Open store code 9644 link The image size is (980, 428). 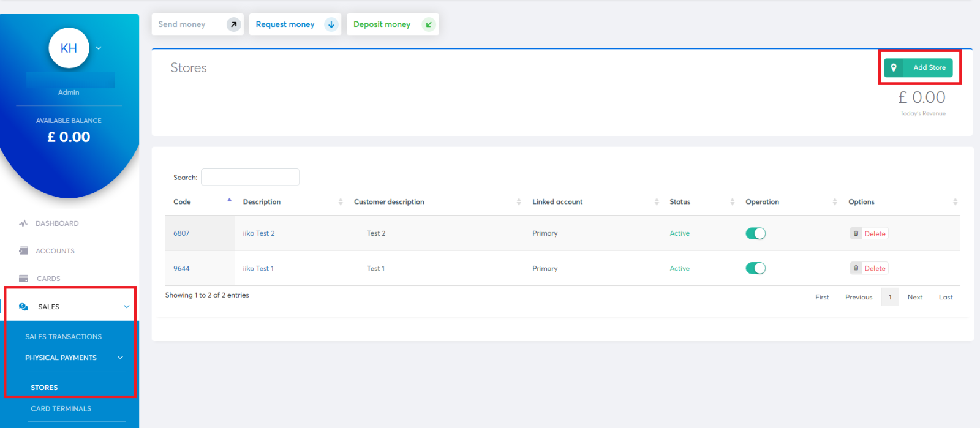(x=181, y=268)
